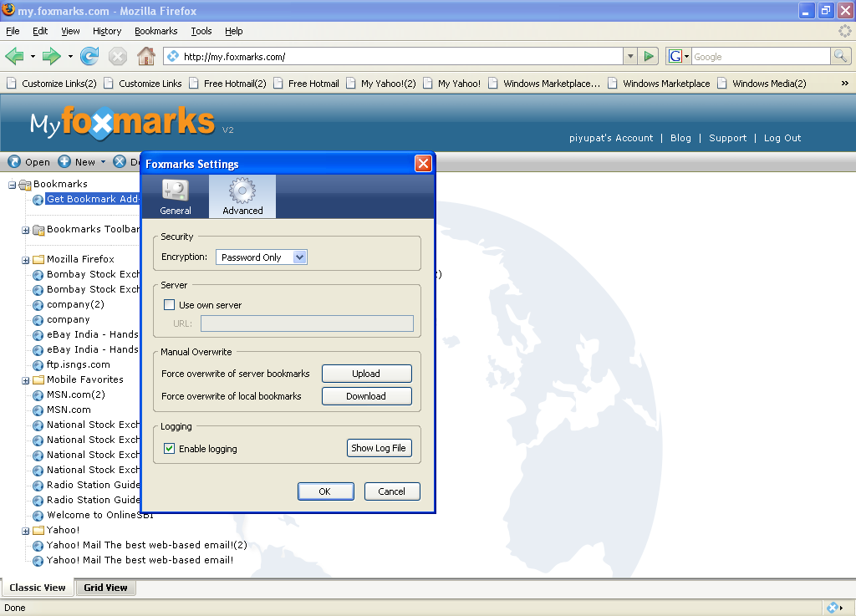The height and width of the screenshot is (616, 856).
Task: Click the Foxmarks site icon in address bar
Action: point(173,56)
